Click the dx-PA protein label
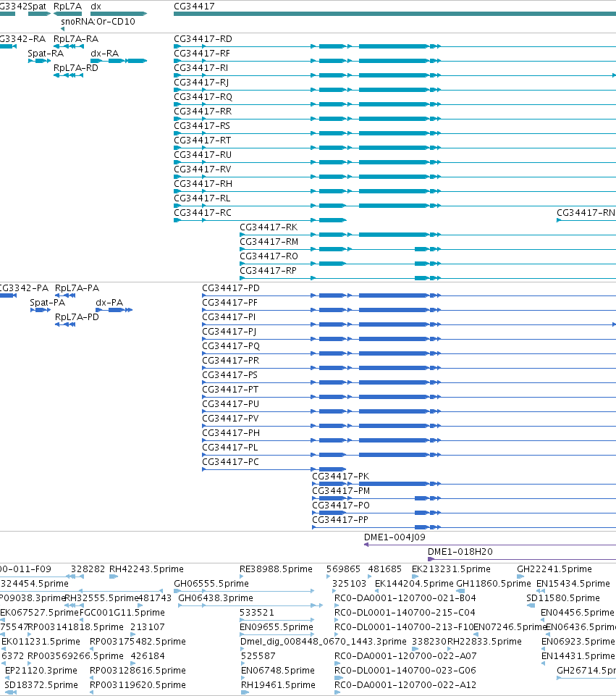Screen dimensions: 616x696 109,303
